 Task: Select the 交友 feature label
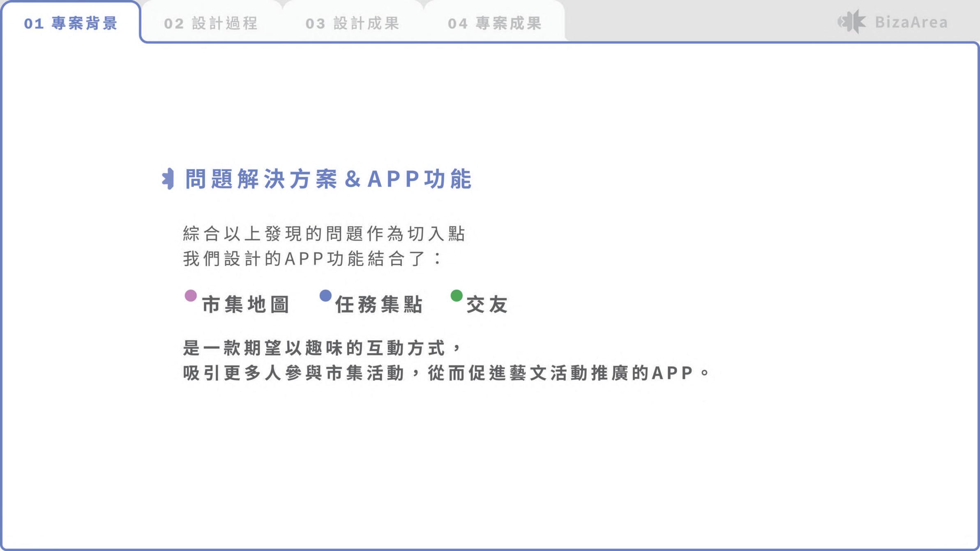point(487,305)
